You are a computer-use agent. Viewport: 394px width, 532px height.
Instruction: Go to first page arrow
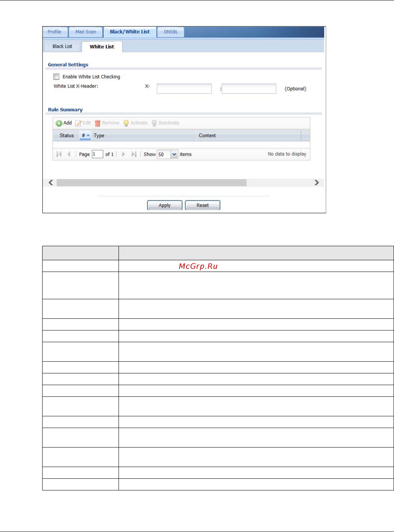click(59, 154)
